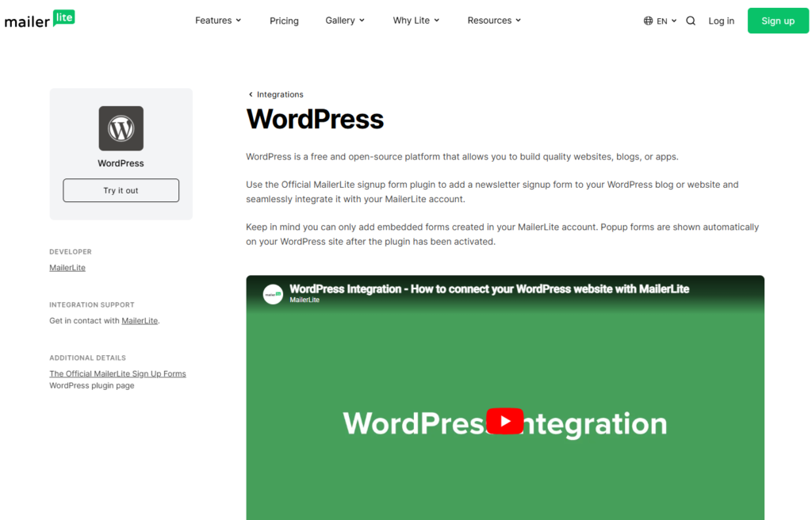Click the WordPress page heading
The width and height of the screenshot is (812, 520).
(315, 119)
